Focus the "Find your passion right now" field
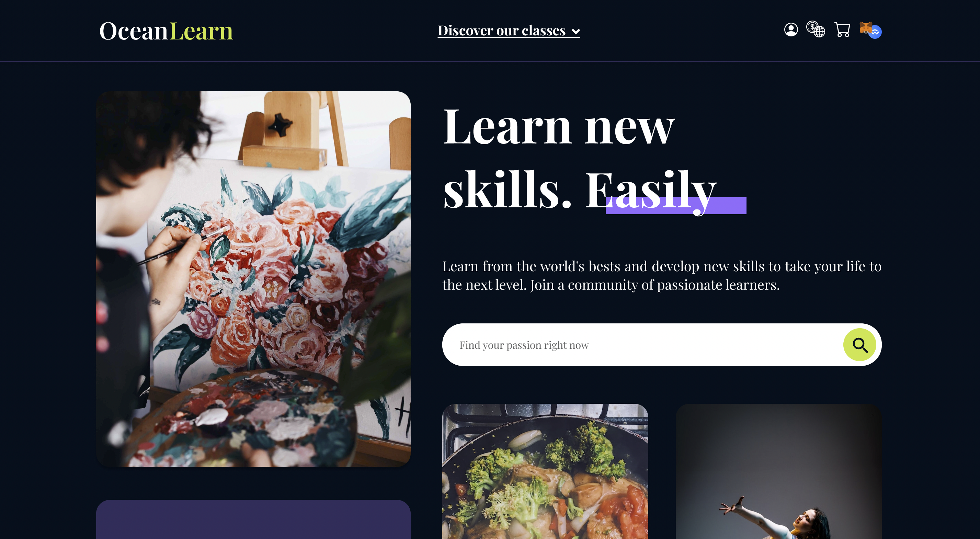The image size is (980, 539). (643, 345)
